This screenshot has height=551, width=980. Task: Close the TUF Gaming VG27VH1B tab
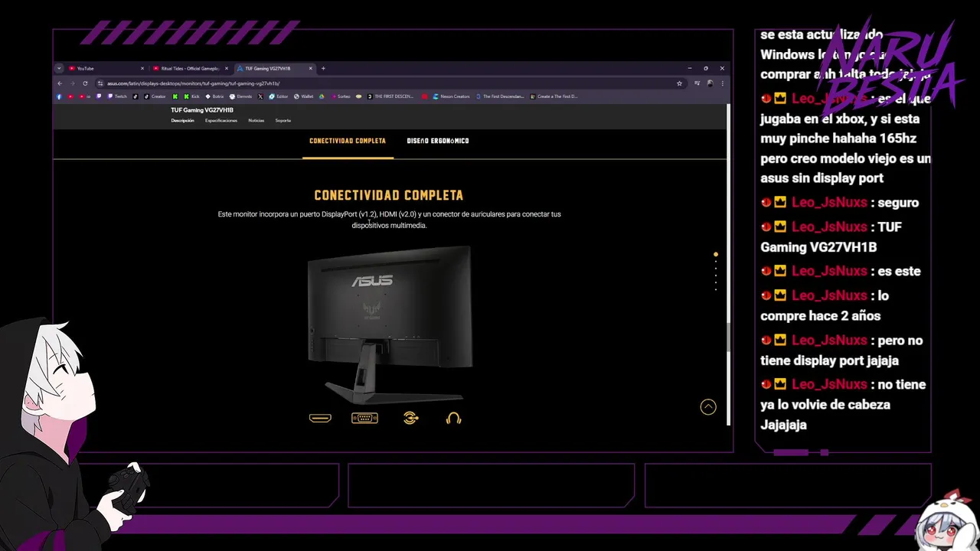(x=311, y=68)
